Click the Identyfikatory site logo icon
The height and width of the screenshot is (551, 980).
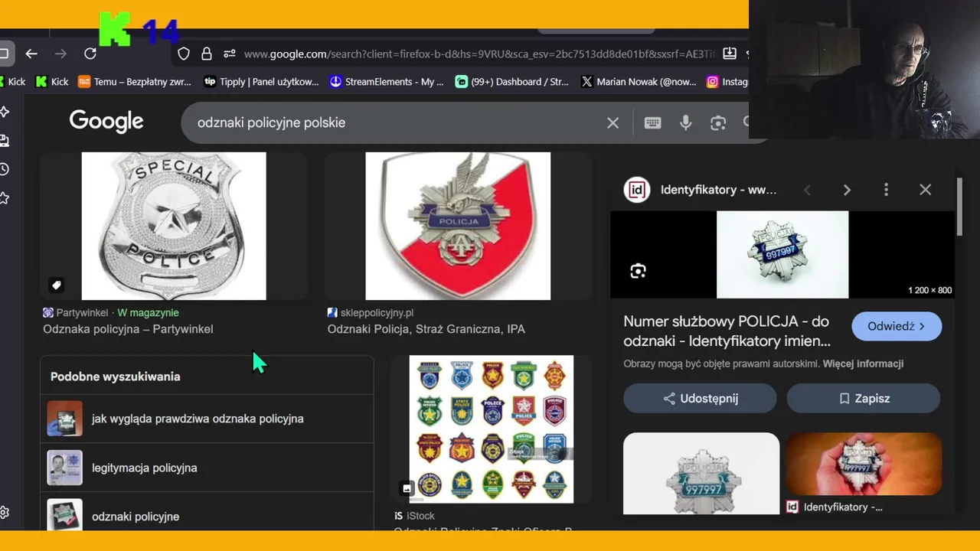637,190
